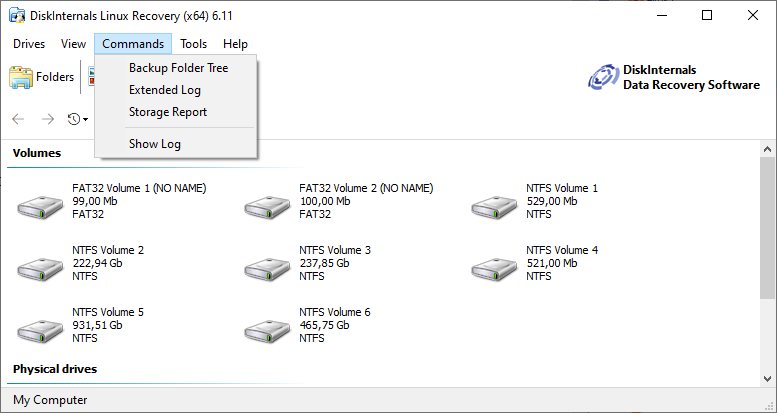This screenshot has height=413, width=777.
Task: Select Storage Report command
Action: (168, 112)
